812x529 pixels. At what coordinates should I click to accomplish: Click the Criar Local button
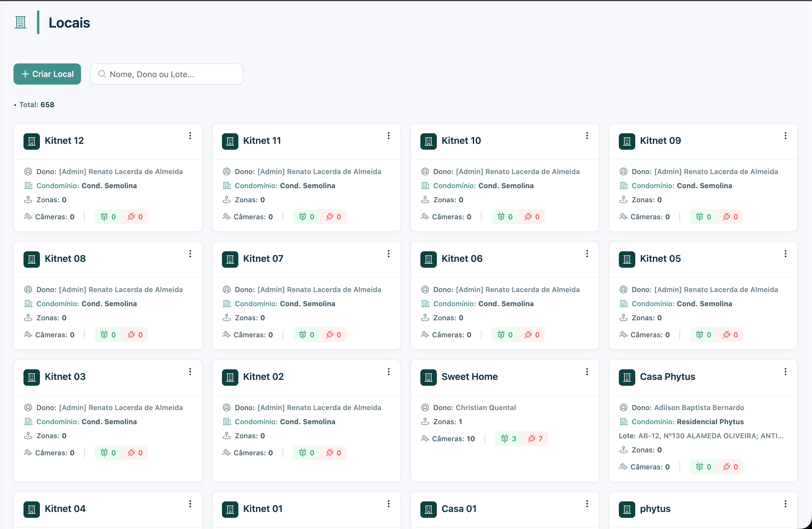coord(47,74)
